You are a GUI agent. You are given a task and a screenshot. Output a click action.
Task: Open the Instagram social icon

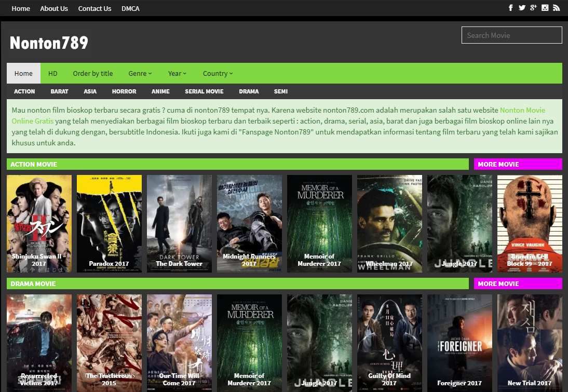(x=545, y=8)
